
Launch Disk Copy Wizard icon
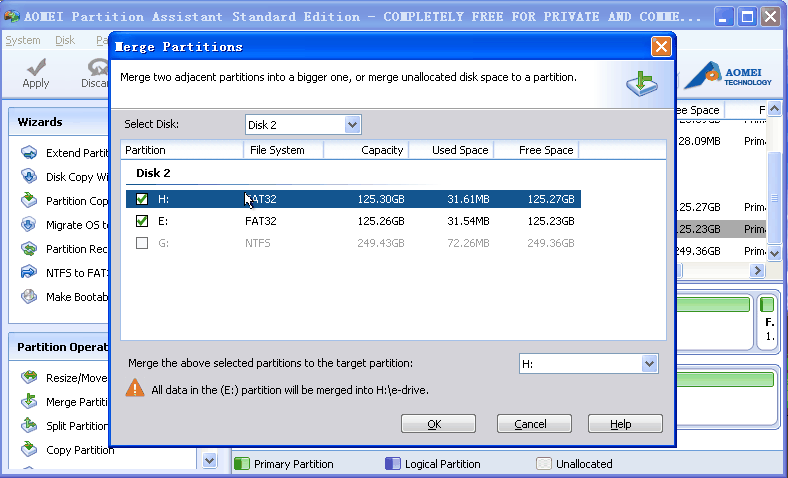29,176
